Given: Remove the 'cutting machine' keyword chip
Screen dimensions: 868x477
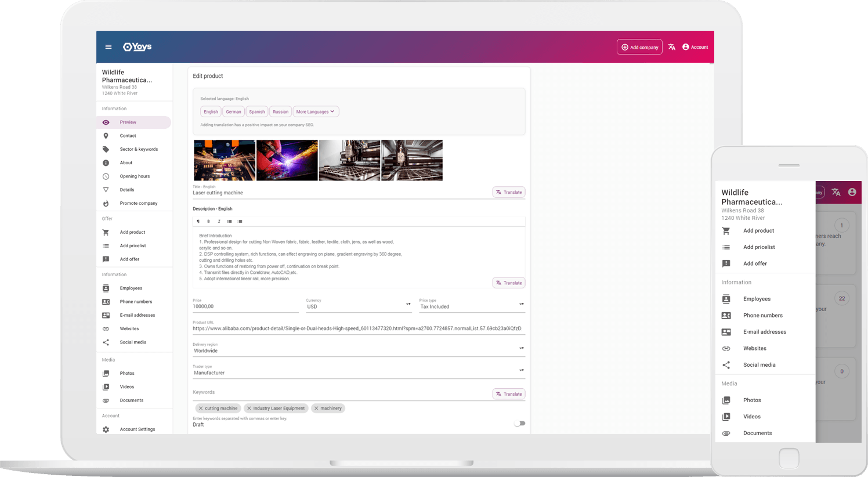Looking at the screenshot, I should [201, 409].
